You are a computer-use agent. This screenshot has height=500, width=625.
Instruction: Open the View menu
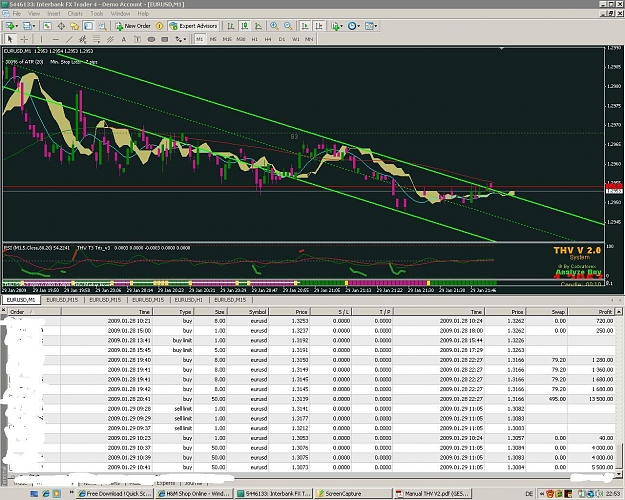[34, 14]
